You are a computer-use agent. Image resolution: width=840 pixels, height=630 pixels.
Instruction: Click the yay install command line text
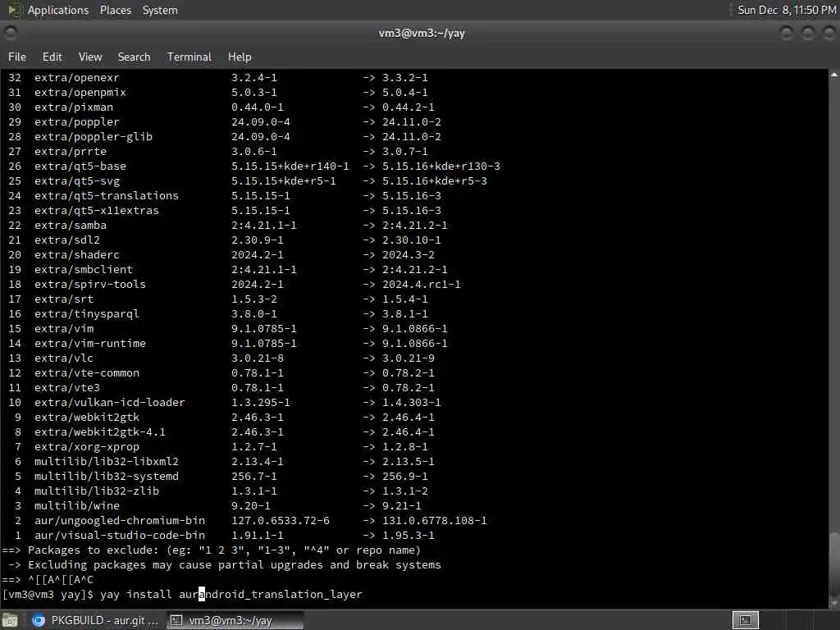point(231,595)
